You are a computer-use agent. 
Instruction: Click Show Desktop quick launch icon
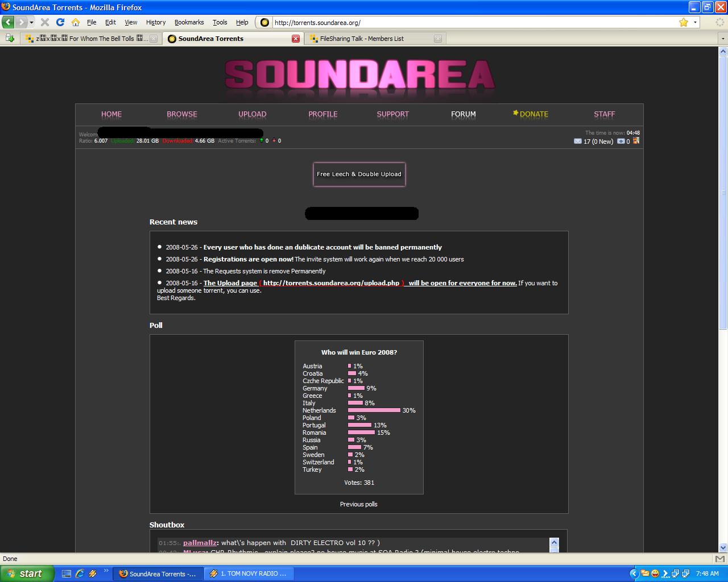67,573
